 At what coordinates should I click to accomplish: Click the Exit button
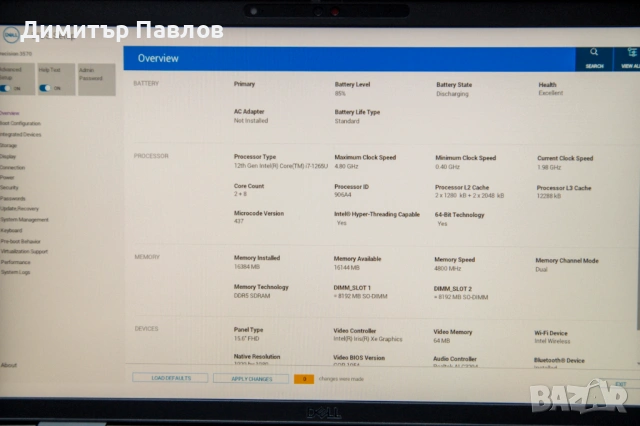coord(620,383)
